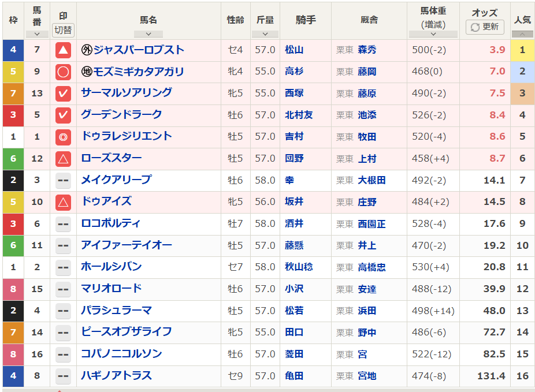The height and width of the screenshot is (392, 535).
Task: Expand the 馬番 sort dropdown arrow
Action: (37, 34)
